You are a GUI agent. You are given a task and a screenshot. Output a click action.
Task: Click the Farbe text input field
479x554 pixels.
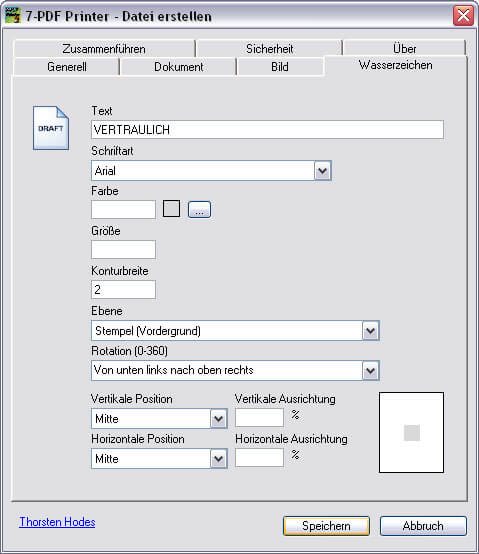coord(123,210)
